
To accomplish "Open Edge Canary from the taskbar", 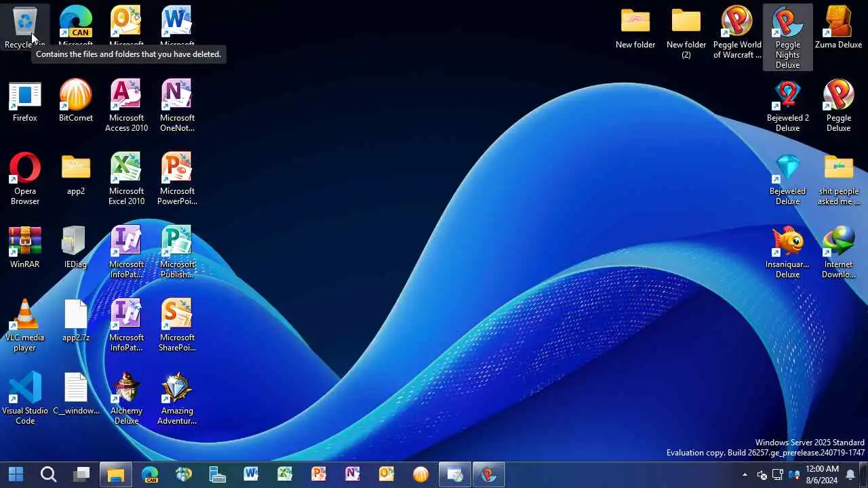I will (150, 474).
